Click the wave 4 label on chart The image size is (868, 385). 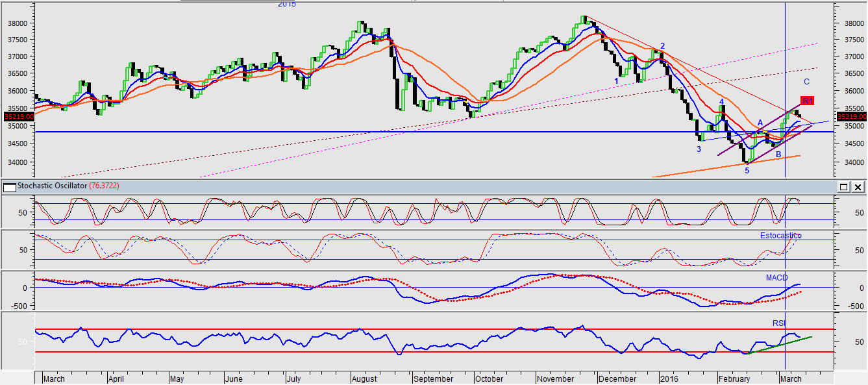[721, 102]
